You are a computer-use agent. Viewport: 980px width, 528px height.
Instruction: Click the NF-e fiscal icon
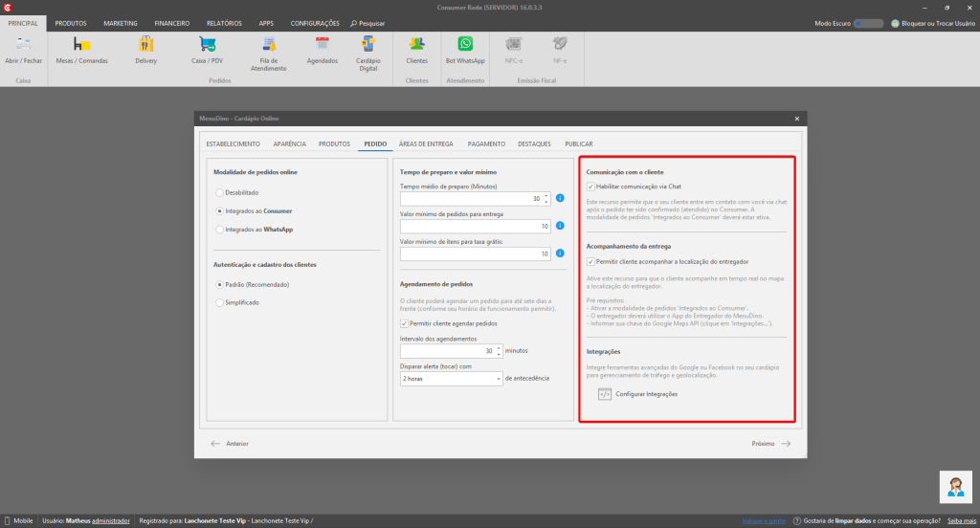pyautogui.click(x=559, y=44)
